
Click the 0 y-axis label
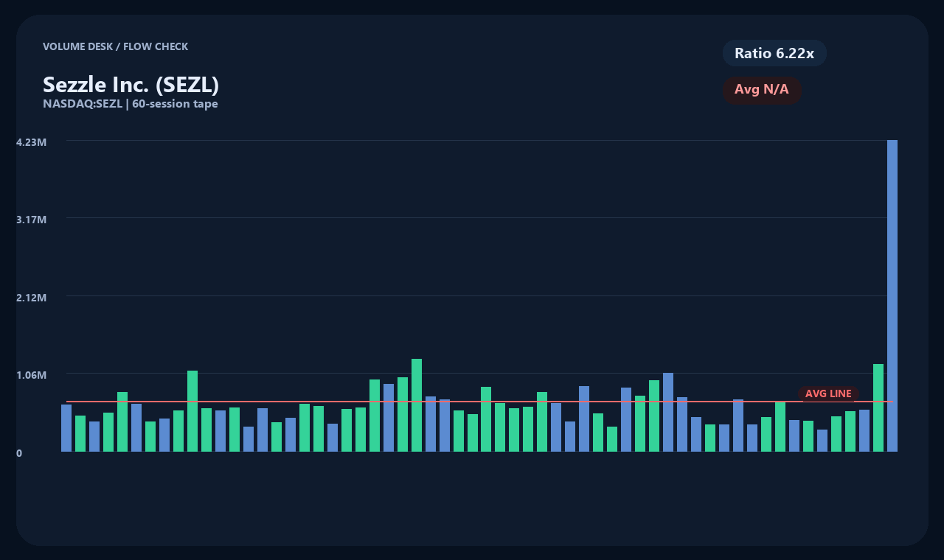click(x=19, y=453)
